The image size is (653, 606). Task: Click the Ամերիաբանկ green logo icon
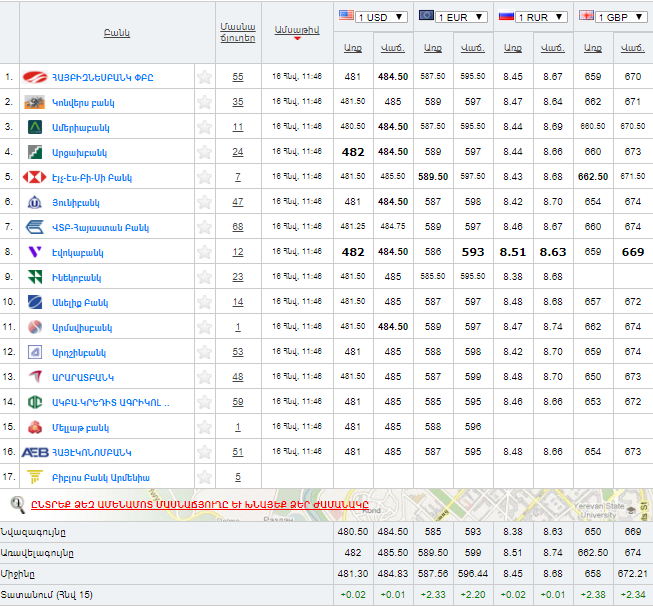pos(35,127)
